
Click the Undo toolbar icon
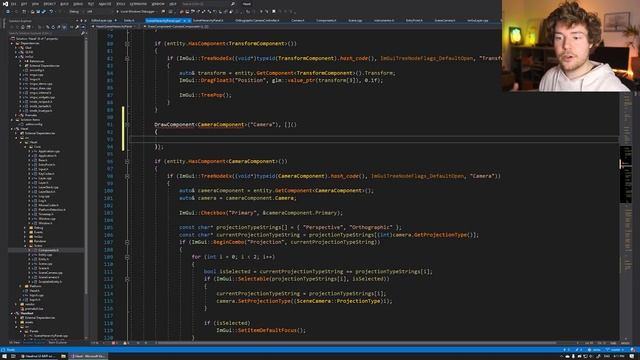tap(51, 12)
